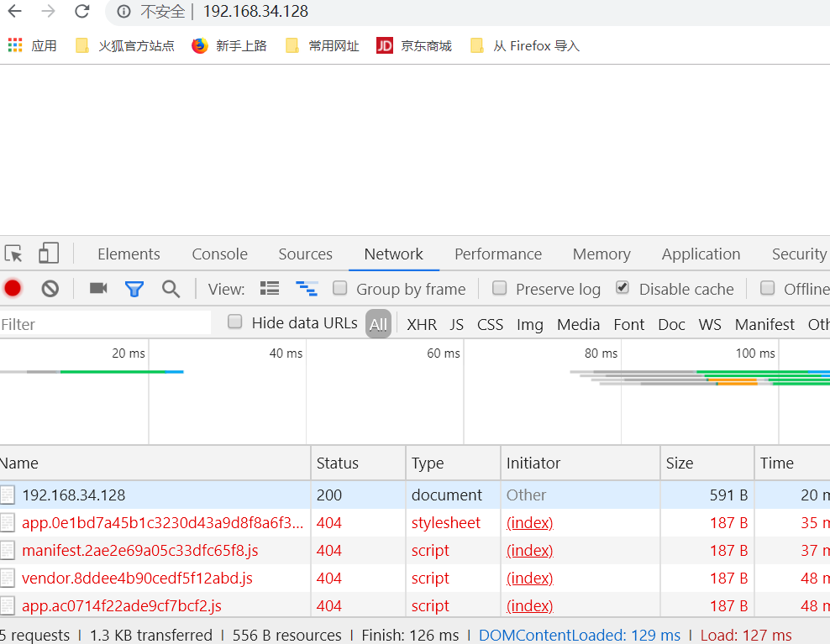Check Hide data URLs
Viewport: 830px width, 644px height.
pyautogui.click(x=235, y=322)
